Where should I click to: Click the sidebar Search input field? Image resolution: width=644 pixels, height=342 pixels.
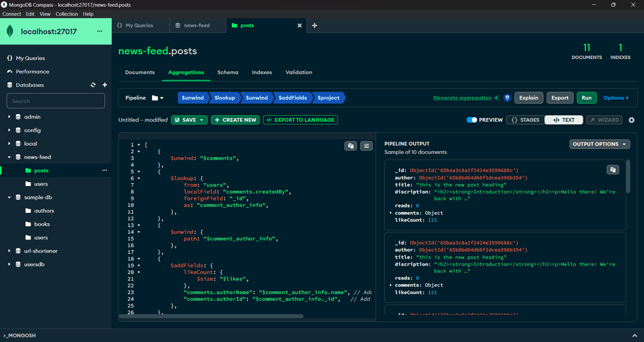point(56,101)
